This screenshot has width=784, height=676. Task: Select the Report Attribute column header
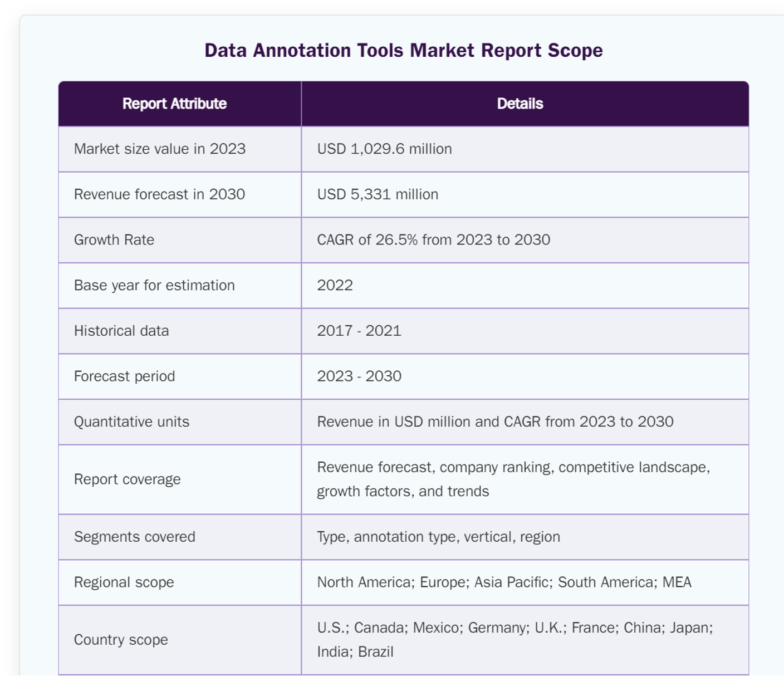click(174, 104)
